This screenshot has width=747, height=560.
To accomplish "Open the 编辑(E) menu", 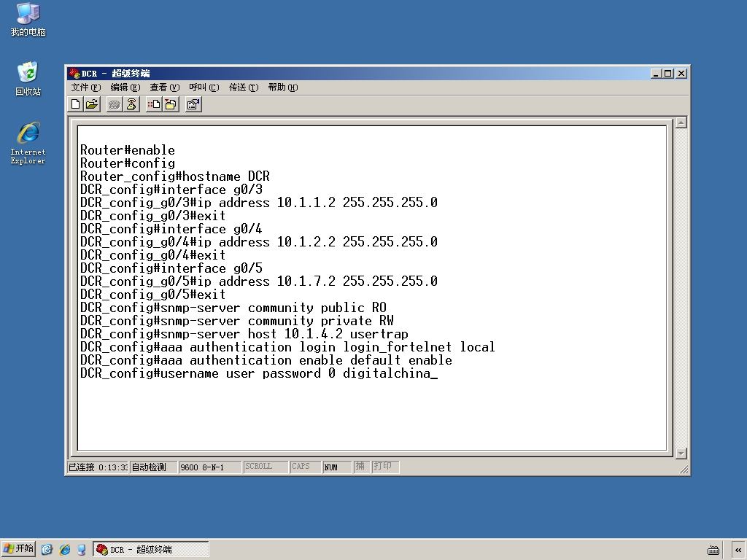I will [125, 87].
